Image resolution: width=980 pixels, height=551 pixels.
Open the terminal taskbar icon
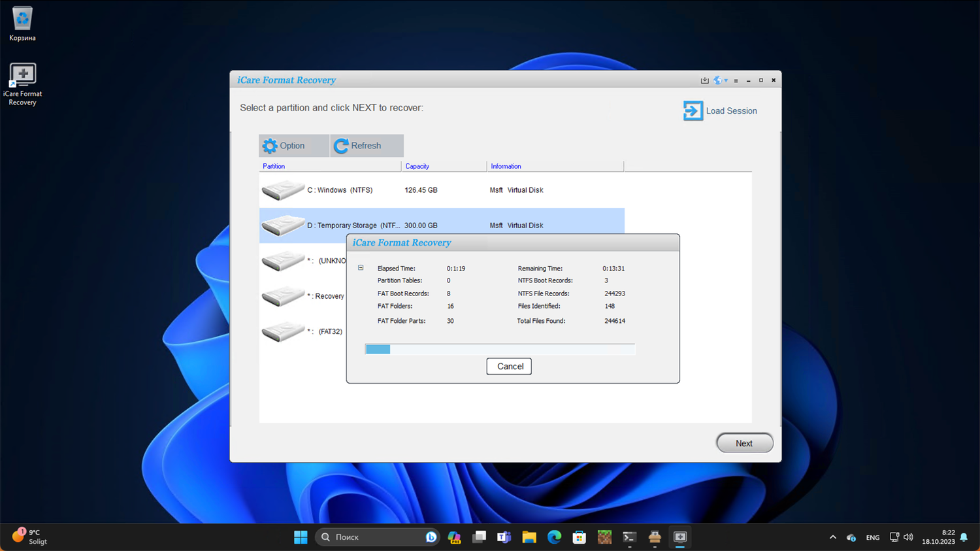pyautogui.click(x=629, y=537)
